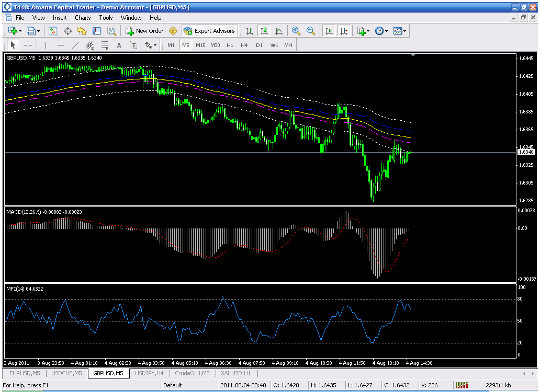This screenshot has height=392, width=540.
Task: Launch MetaEditor via the yellow diamond icon
Action: coord(173,31)
